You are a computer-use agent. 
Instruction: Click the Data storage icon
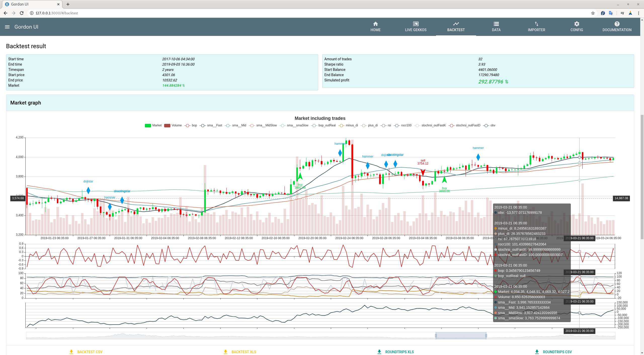point(496,24)
